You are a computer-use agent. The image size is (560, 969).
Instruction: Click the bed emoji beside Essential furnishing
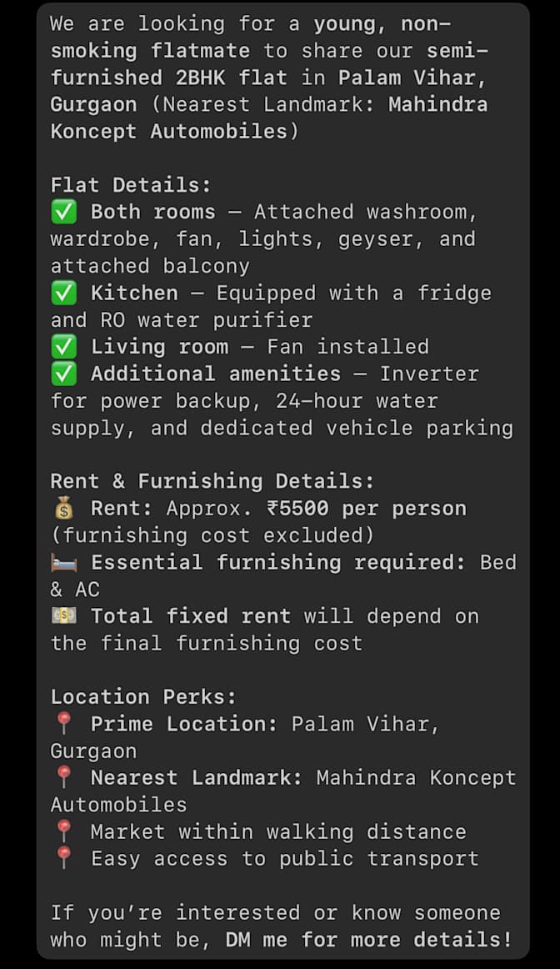pos(63,563)
